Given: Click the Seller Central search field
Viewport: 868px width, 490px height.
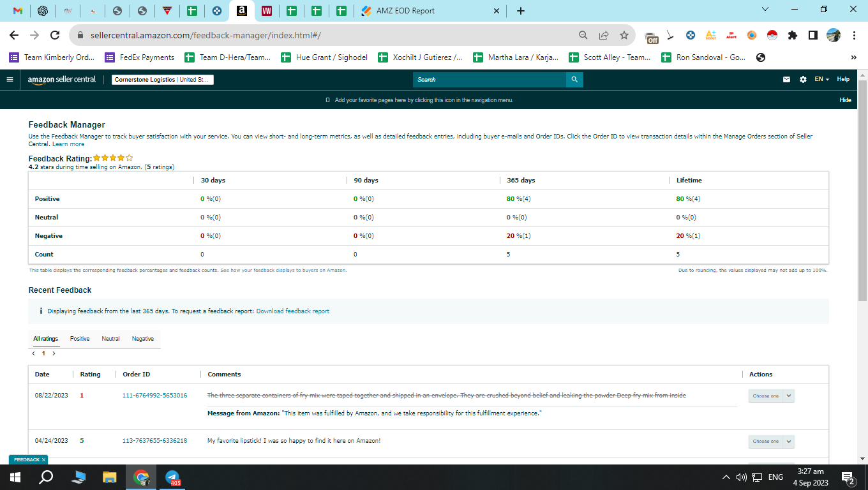Looking at the screenshot, I should [x=490, y=79].
